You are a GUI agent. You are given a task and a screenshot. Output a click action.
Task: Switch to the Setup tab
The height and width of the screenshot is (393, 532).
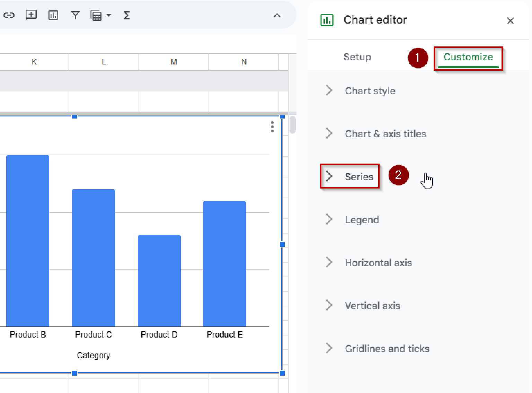[x=357, y=57]
